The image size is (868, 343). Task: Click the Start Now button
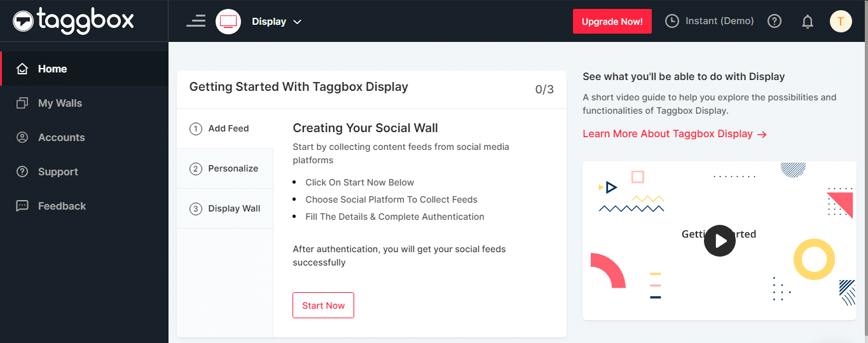click(323, 306)
